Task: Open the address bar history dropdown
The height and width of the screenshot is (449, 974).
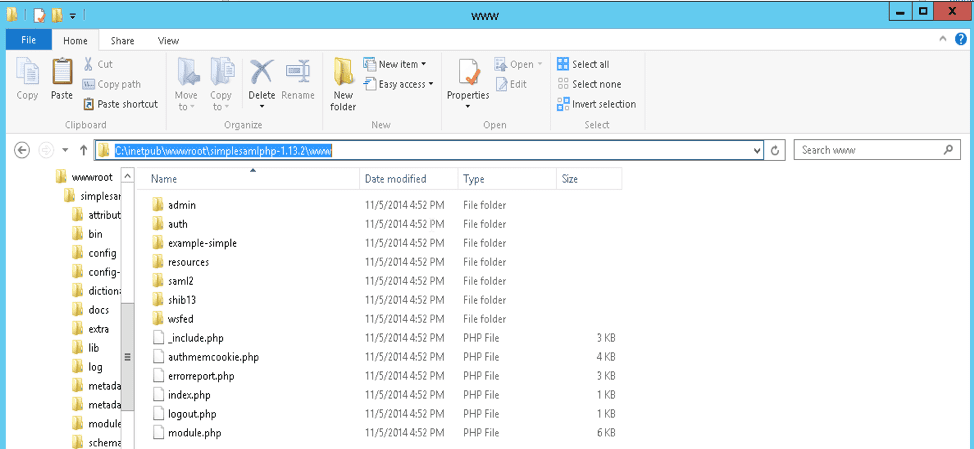Action: 757,150
